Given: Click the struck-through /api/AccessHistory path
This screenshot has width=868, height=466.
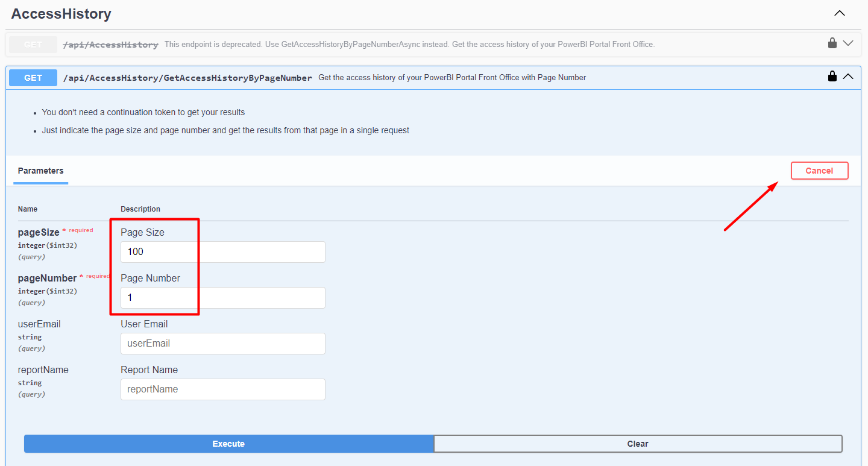Looking at the screenshot, I should tap(110, 44).
